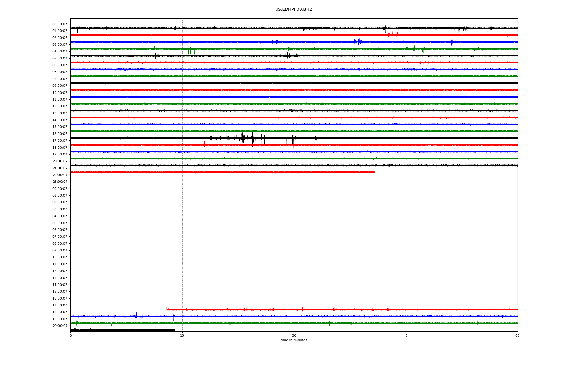Select the x-axis tick label 30
Image resolution: width=588 pixels, height=368 pixels.
[294, 335]
